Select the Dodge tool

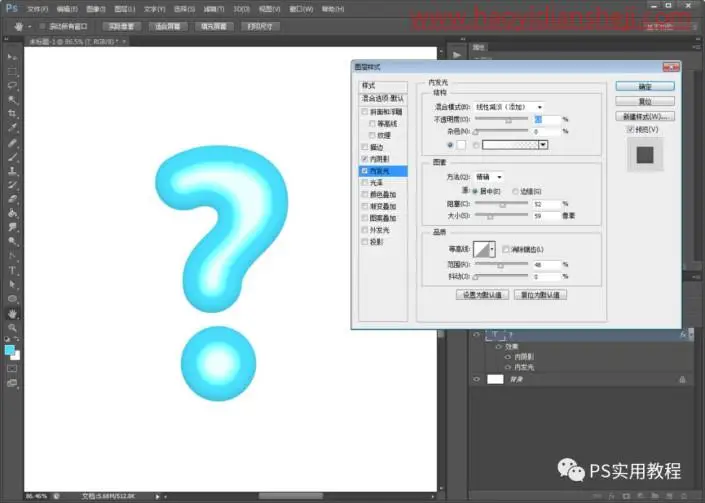click(12, 241)
